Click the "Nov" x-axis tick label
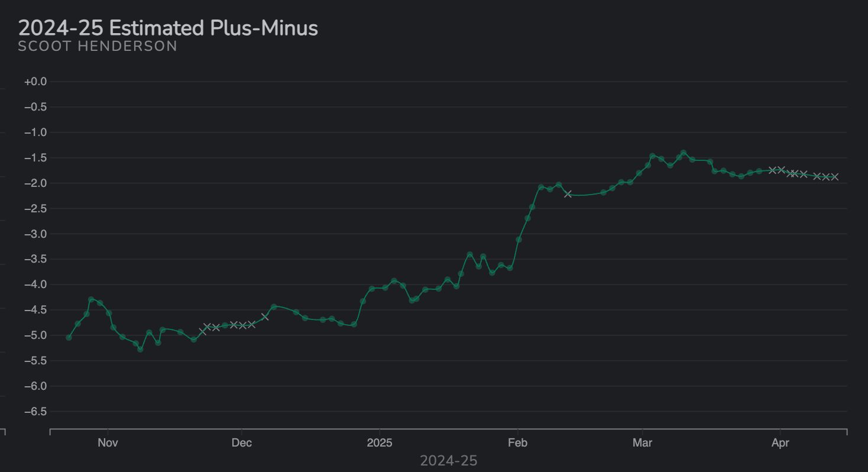The width and height of the screenshot is (868, 472). pyautogui.click(x=108, y=443)
